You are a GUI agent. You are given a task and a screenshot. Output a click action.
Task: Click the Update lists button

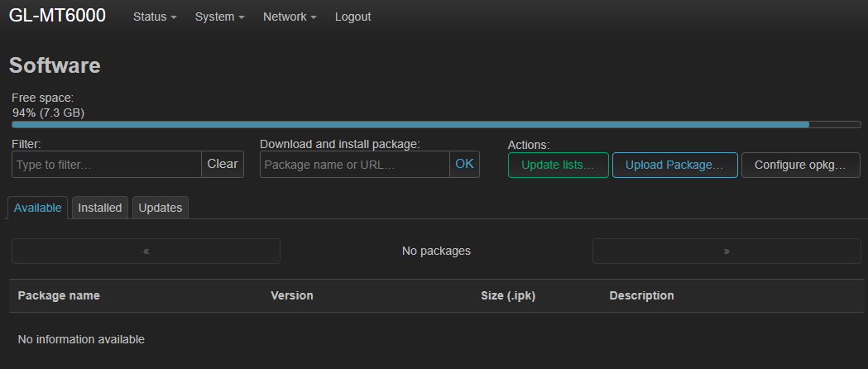point(558,165)
